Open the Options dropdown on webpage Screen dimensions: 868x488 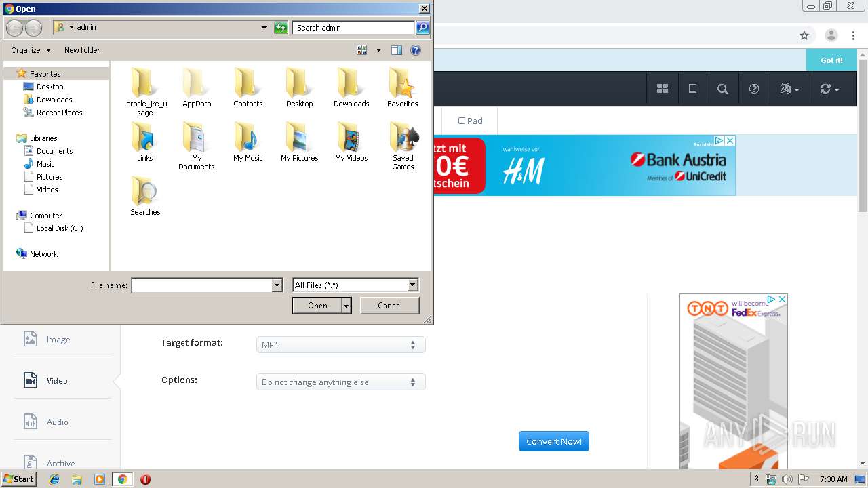pos(341,382)
